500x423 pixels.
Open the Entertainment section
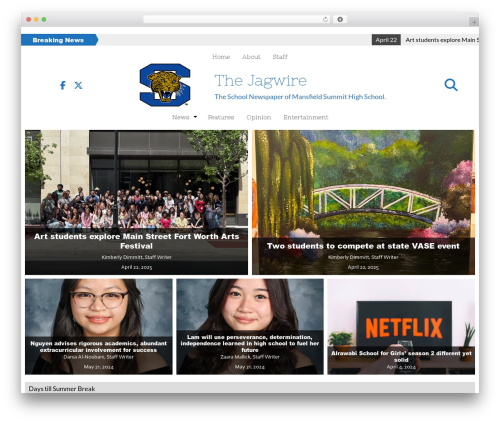tap(306, 117)
